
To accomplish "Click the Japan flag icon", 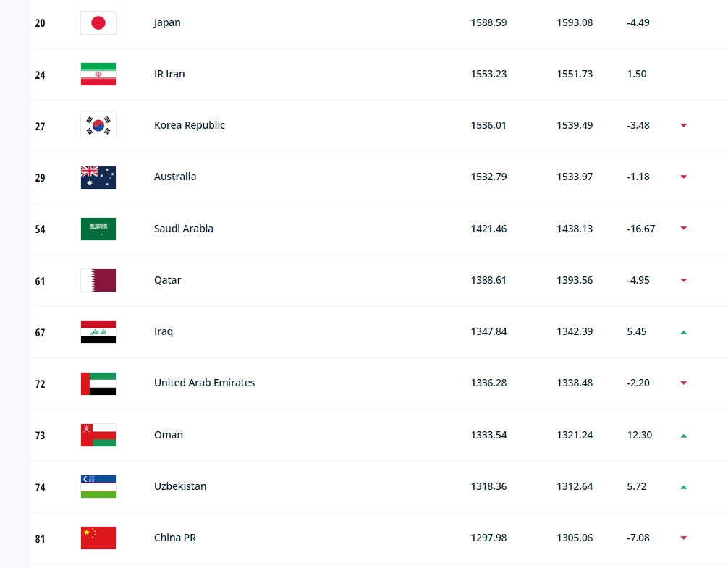I will [98, 22].
